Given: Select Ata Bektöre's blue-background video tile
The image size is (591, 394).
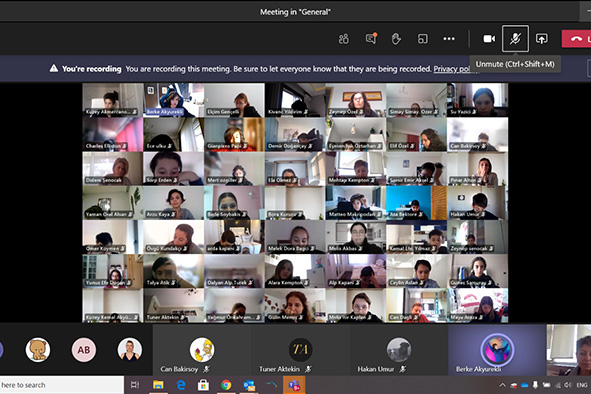Looking at the screenshot, I should click(416, 202).
